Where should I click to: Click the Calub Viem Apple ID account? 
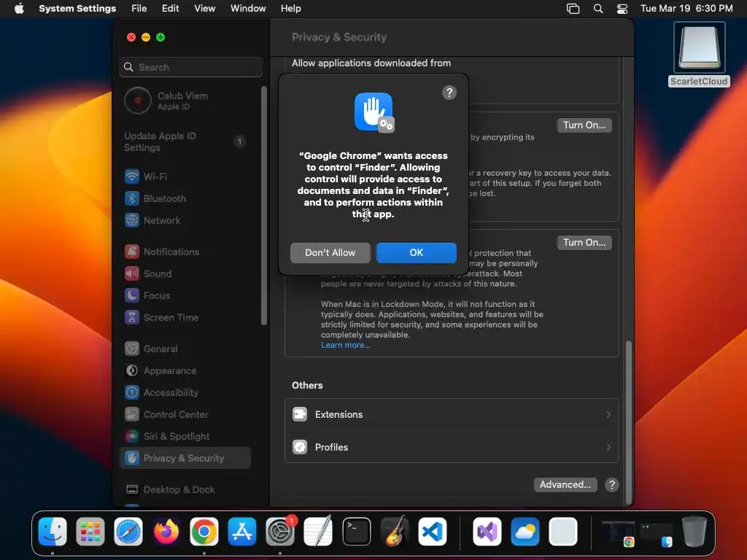pos(185,101)
